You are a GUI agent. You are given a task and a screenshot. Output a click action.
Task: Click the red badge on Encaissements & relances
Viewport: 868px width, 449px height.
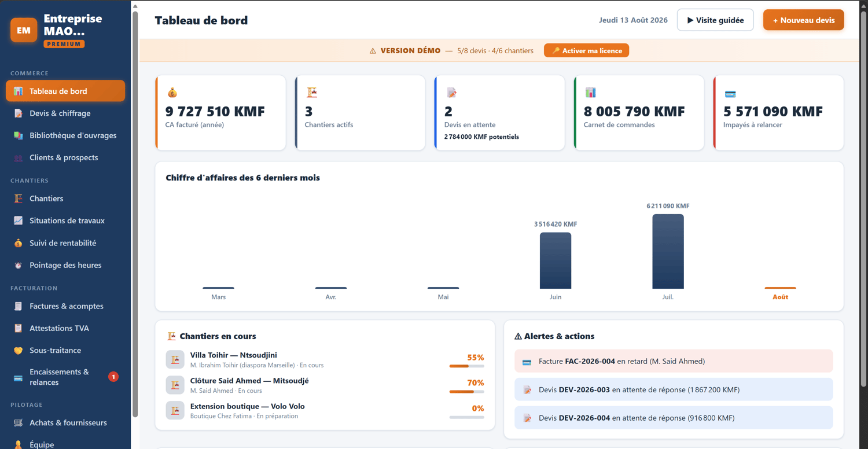click(113, 377)
